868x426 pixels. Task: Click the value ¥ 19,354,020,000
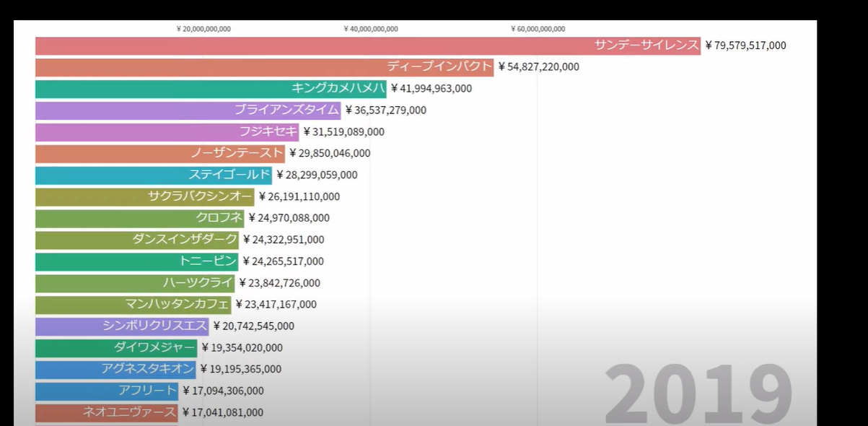click(x=242, y=348)
